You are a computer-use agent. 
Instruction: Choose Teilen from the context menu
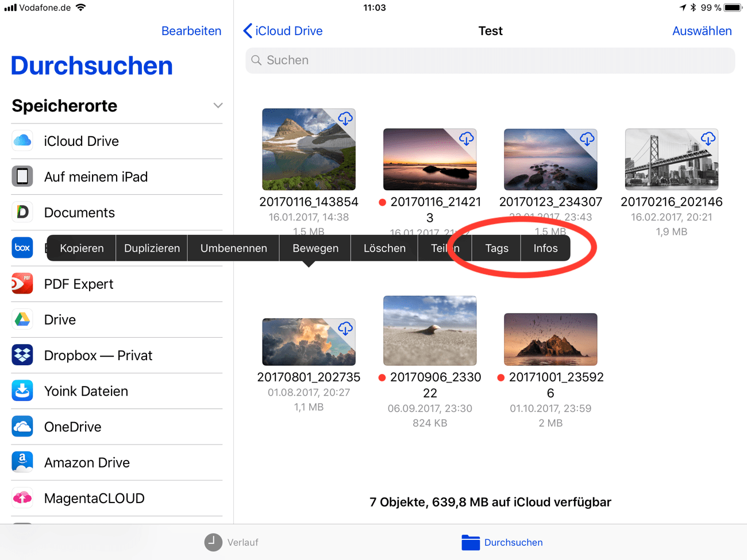[445, 248]
